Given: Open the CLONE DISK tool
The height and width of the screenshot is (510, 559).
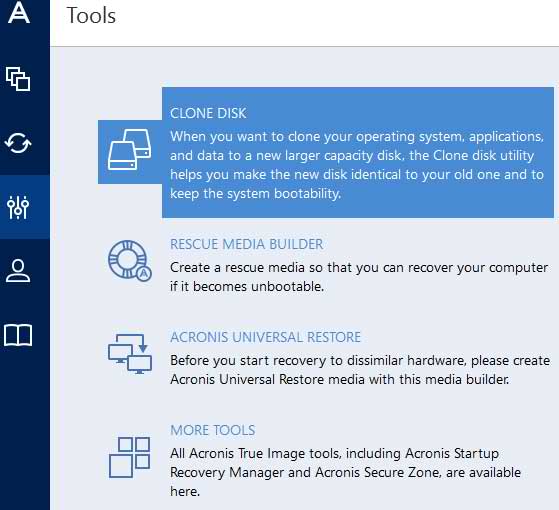Looking at the screenshot, I should 208,113.
